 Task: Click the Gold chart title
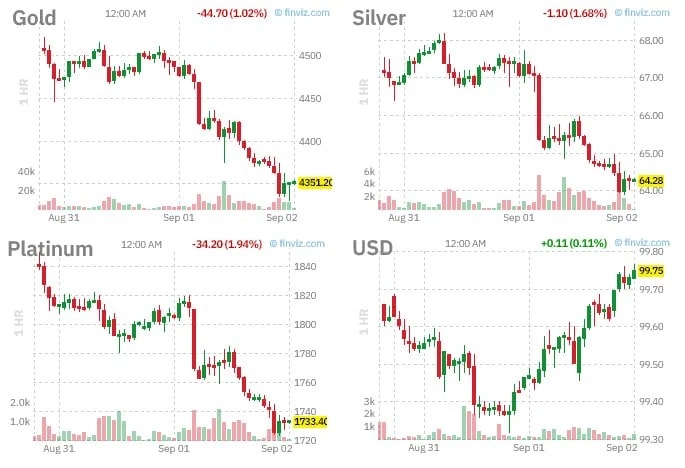(x=34, y=18)
